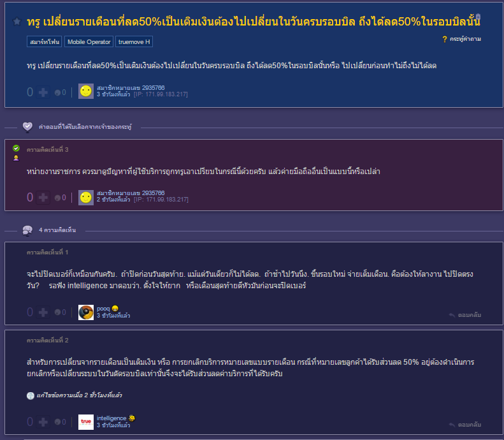Click the ความคิดเห็นที่ 3 comment label
The height and width of the screenshot is (440, 504).
click(x=48, y=150)
